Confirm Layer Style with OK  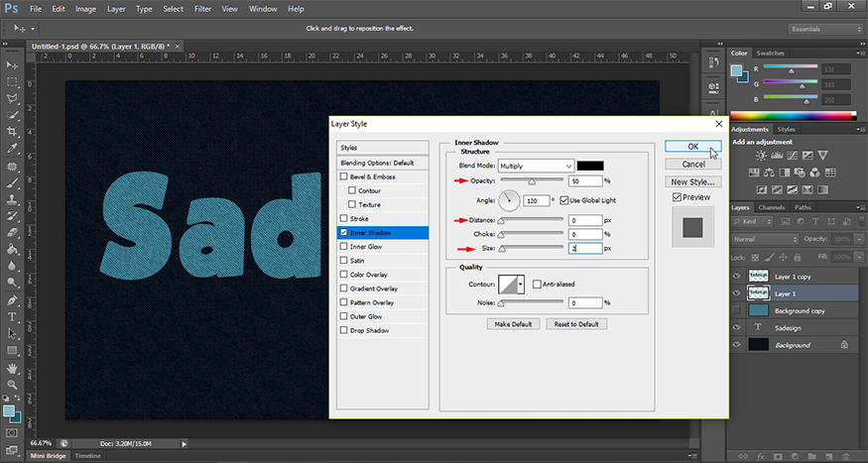coord(693,147)
